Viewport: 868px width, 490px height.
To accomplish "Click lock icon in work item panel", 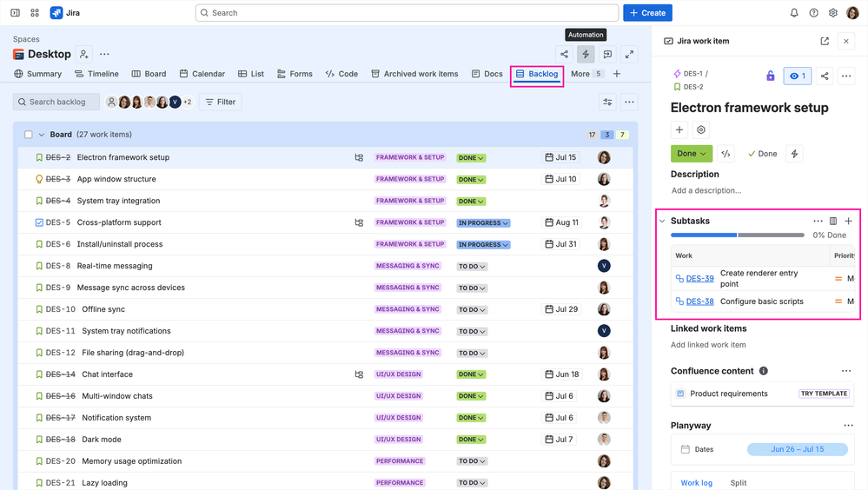I will click(770, 76).
